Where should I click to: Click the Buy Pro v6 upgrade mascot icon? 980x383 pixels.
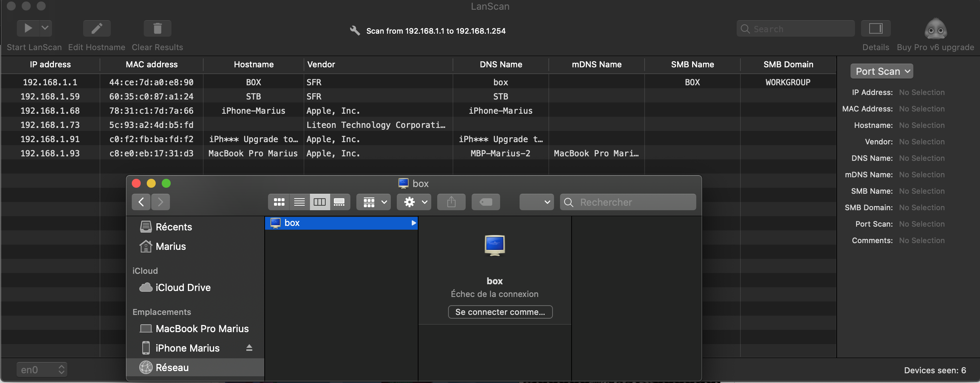[x=935, y=29]
